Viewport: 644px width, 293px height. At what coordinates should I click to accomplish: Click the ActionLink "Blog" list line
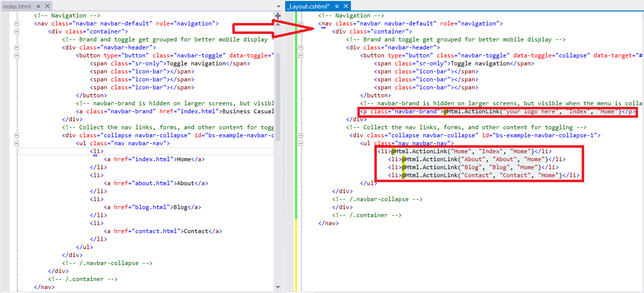click(x=474, y=167)
